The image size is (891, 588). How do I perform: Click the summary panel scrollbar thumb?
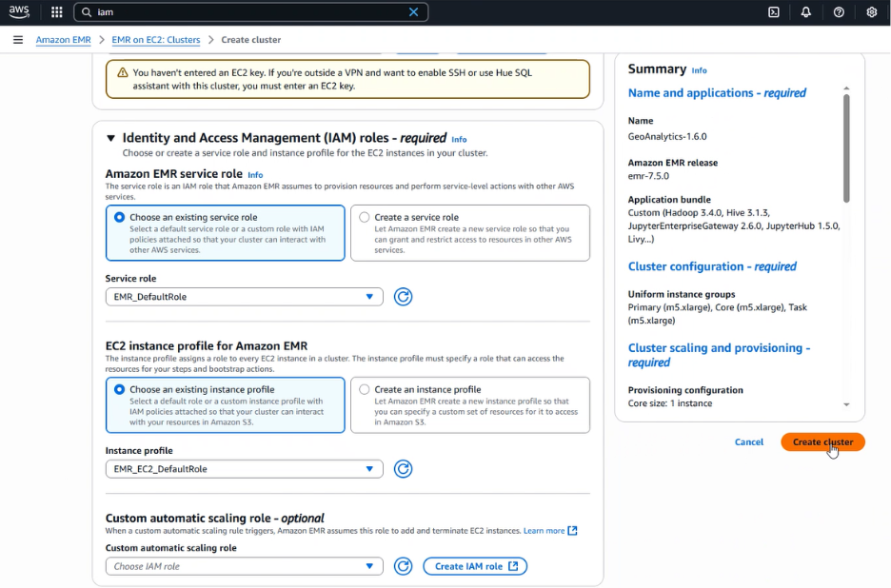(x=846, y=147)
